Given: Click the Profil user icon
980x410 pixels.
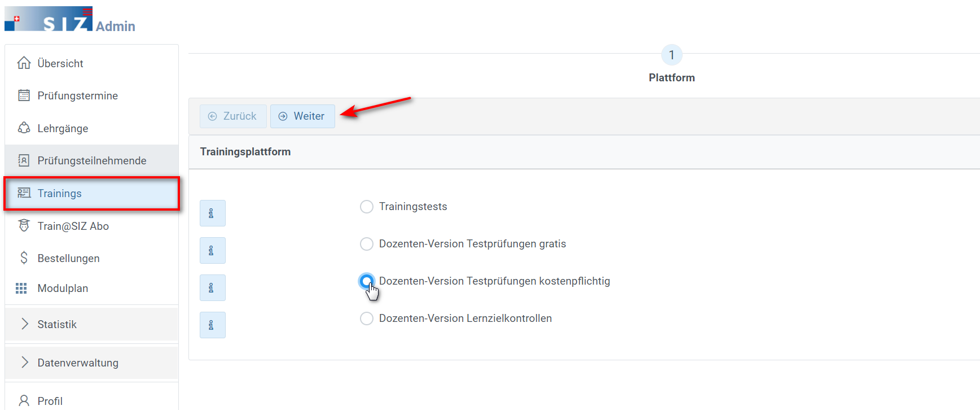Looking at the screenshot, I should [x=24, y=401].
